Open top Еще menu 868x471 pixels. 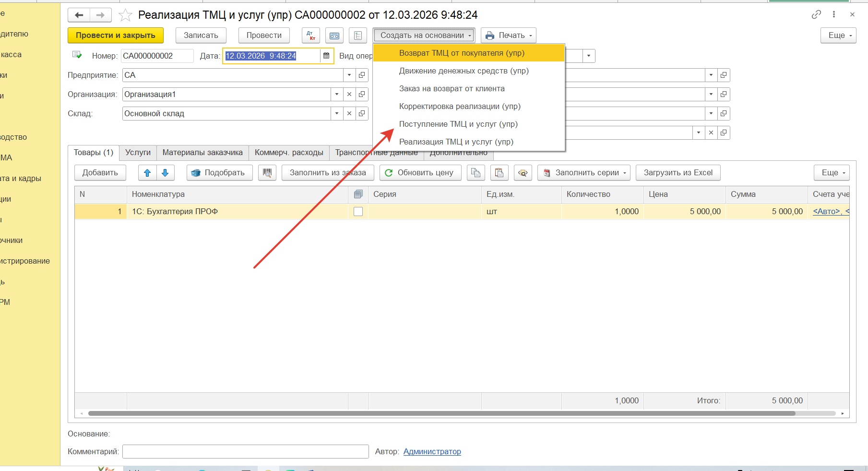click(x=838, y=36)
